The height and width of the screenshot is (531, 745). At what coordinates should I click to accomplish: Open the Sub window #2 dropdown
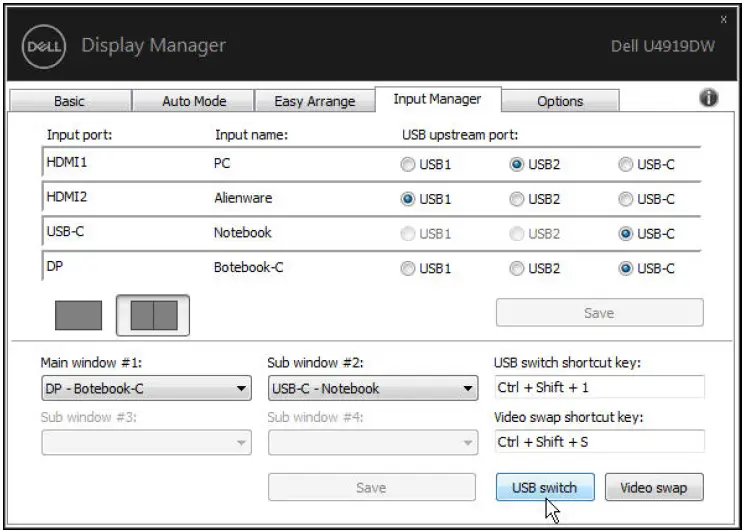pos(373,388)
